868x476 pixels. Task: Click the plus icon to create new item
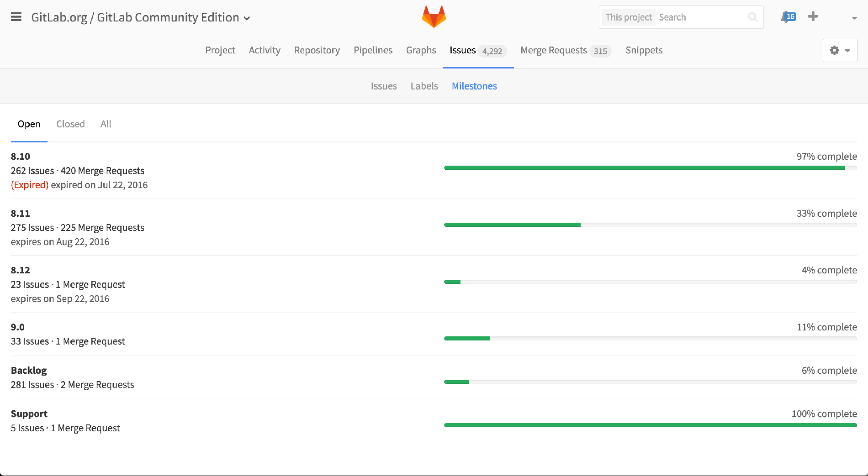click(813, 16)
